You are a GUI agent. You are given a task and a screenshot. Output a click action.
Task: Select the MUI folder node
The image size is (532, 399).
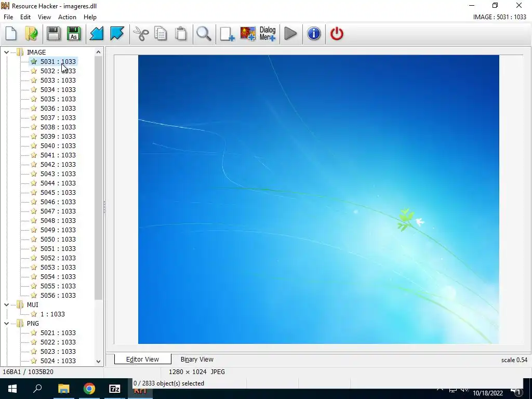coord(33,304)
